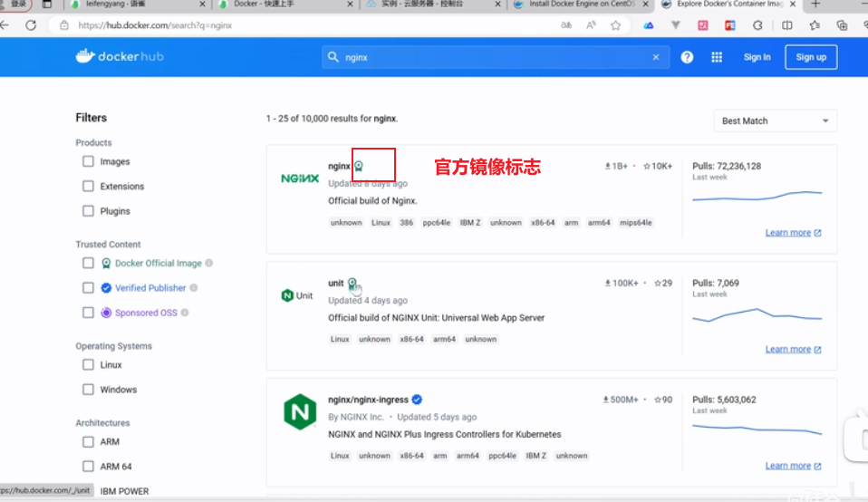Switch to Docker 快速上手 tab
The width and height of the screenshot is (868, 502).
coord(285,5)
